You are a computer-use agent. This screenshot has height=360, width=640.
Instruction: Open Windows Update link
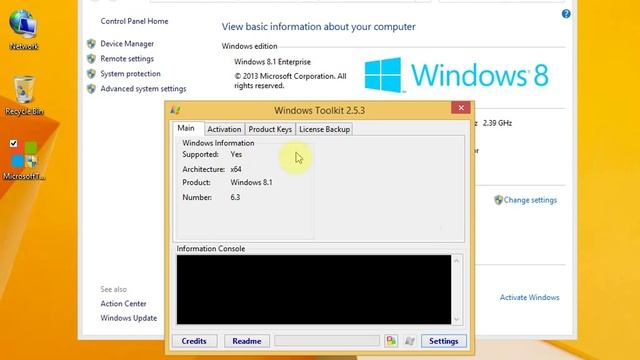coord(129,318)
